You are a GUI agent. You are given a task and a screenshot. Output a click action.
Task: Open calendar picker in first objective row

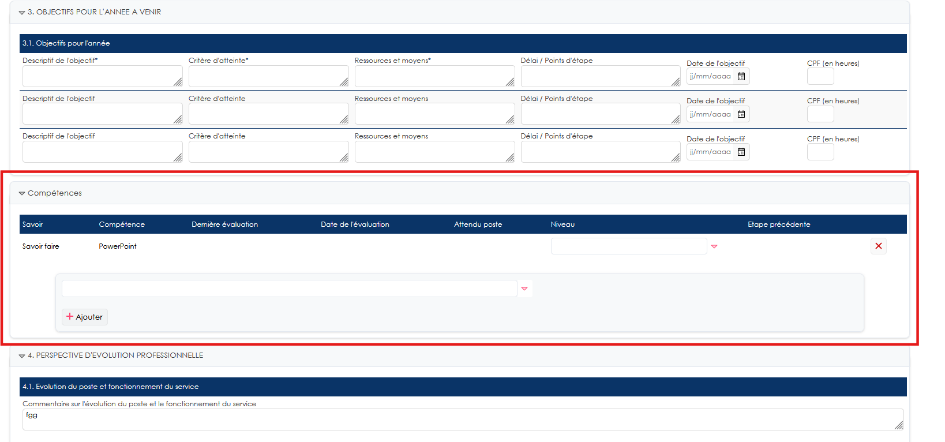(741, 77)
